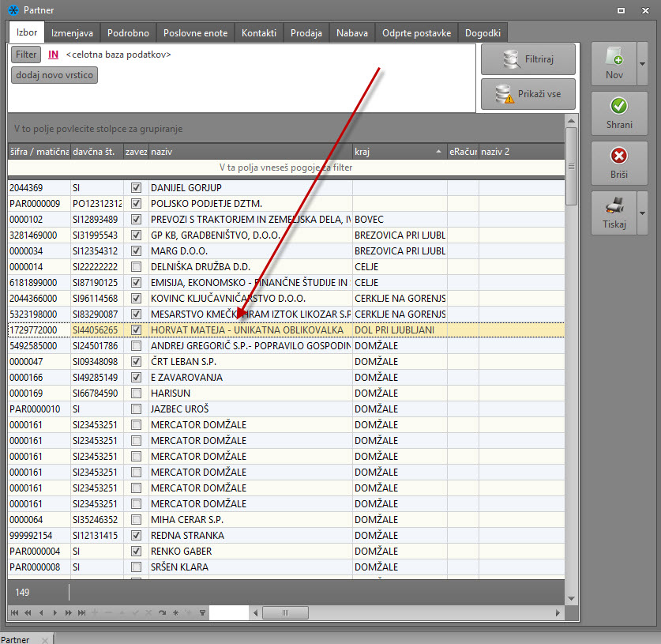Click the šifra / matična column header
This screenshot has height=644, width=661.
(x=39, y=152)
